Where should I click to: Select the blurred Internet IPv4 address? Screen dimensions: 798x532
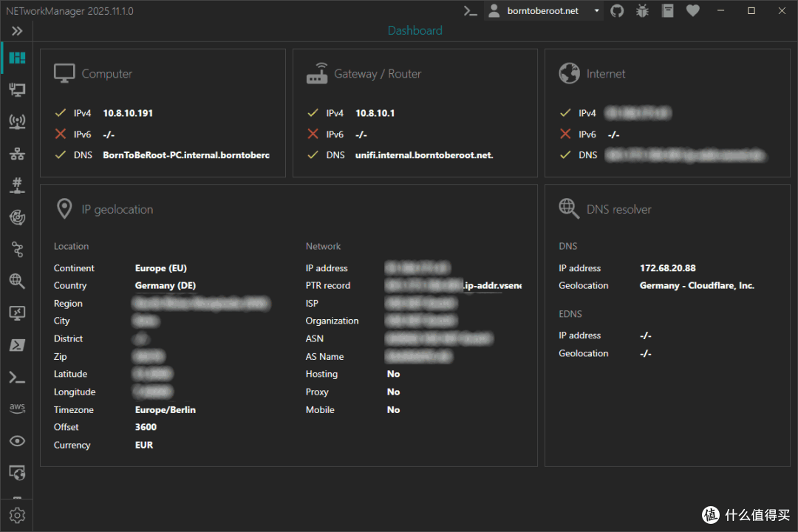pos(638,113)
